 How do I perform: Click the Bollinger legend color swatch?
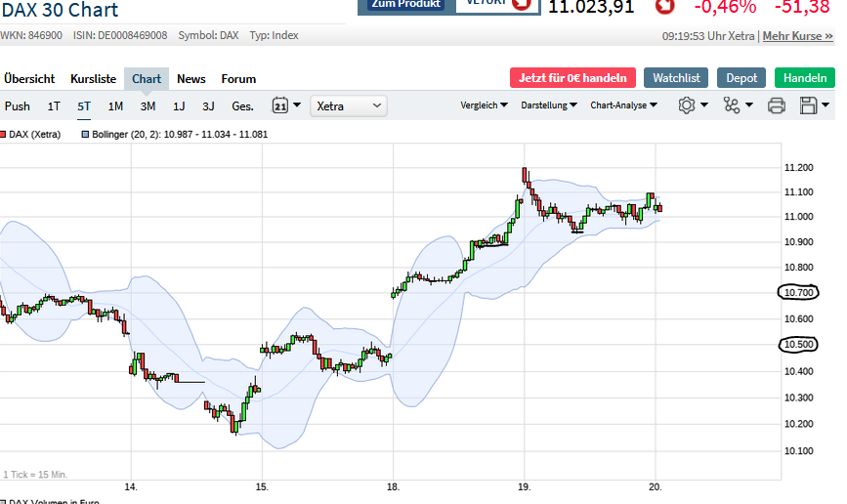[x=85, y=134]
